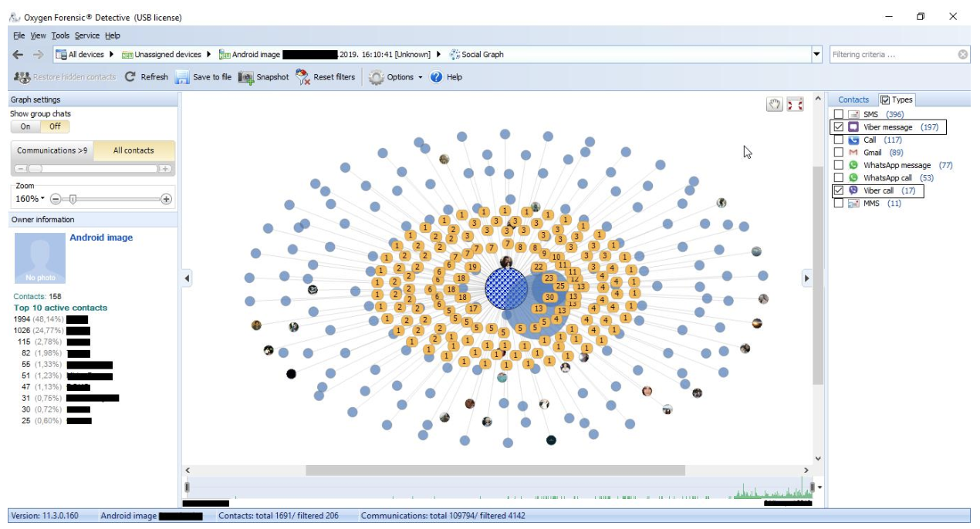This screenshot has width=980, height=529.
Task: Click the Refresh toolbar button
Action: click(147, 77)
